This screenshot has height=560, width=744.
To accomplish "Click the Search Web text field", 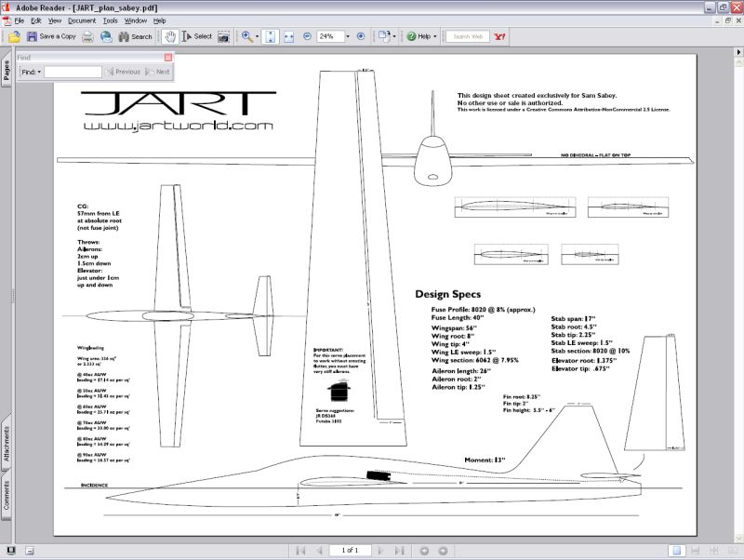I will coord(468,36).
